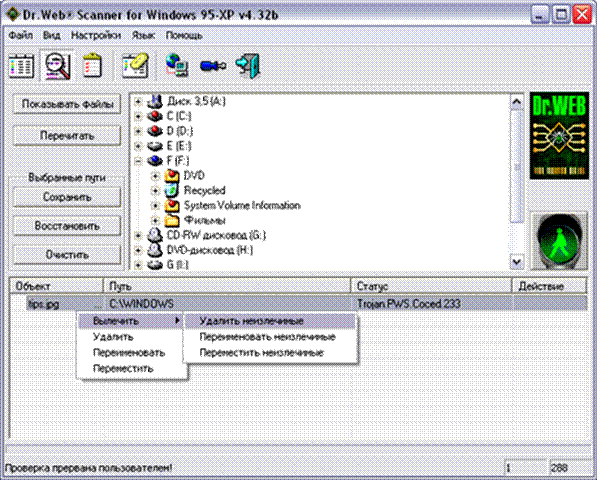Open the Вид menu
Screen dimensions: 597x480
(51, 36)
